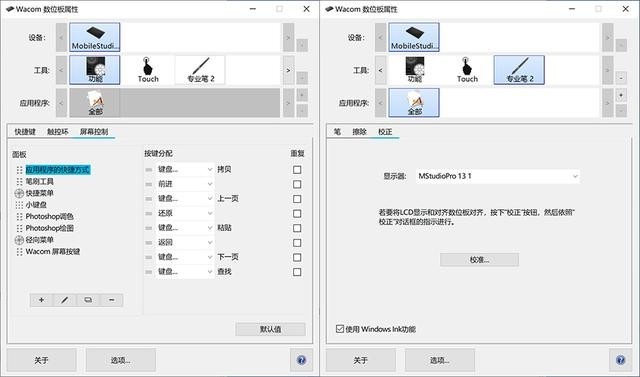Click 关于 button in left window

tap(41, 360)
